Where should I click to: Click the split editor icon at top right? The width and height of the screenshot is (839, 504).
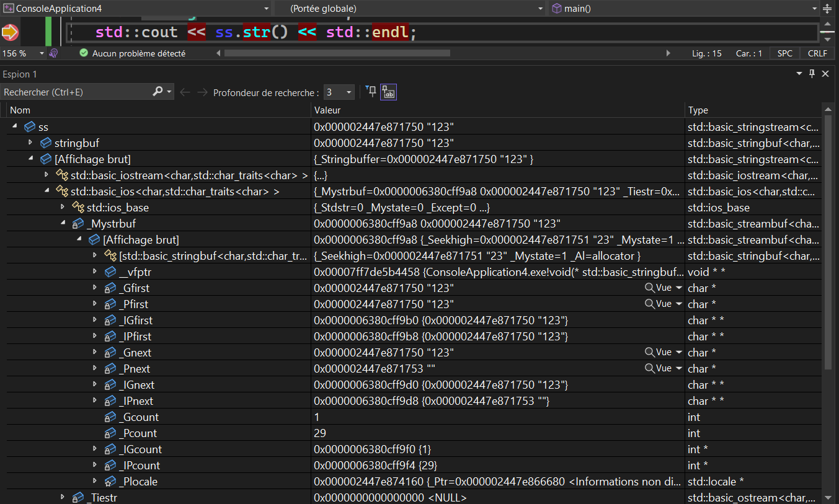(827, 9)
